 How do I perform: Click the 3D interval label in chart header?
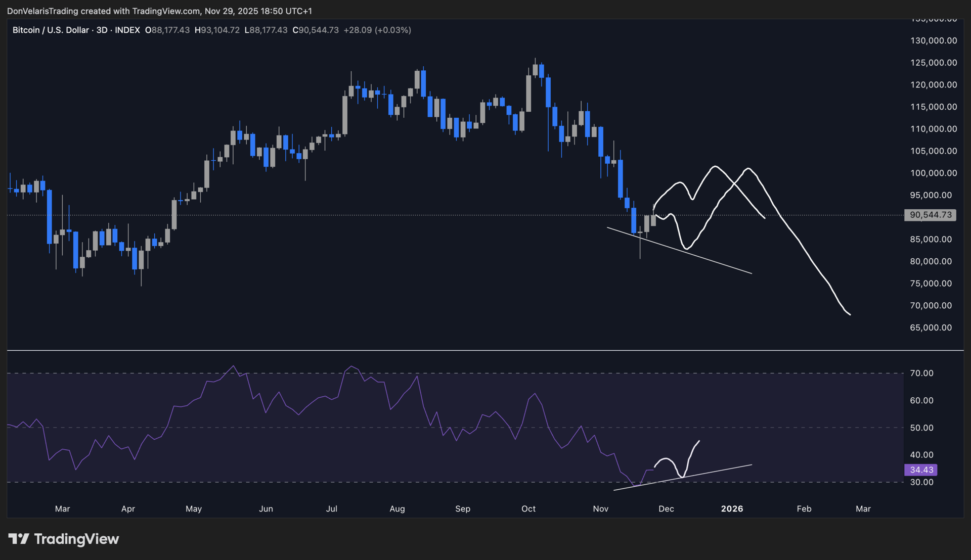click(x=102, y=30)
